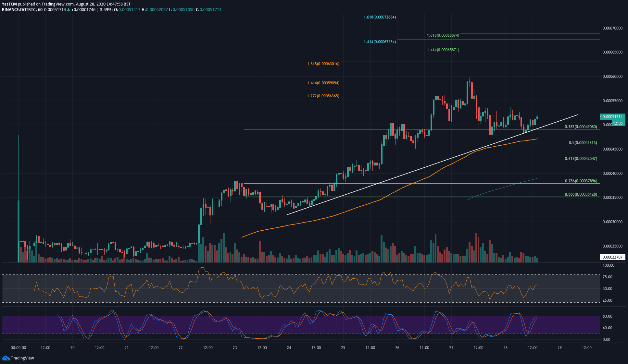
Task: Select the 0.886(0.00035128) retracement label
Action: click(x=581, y=194)
